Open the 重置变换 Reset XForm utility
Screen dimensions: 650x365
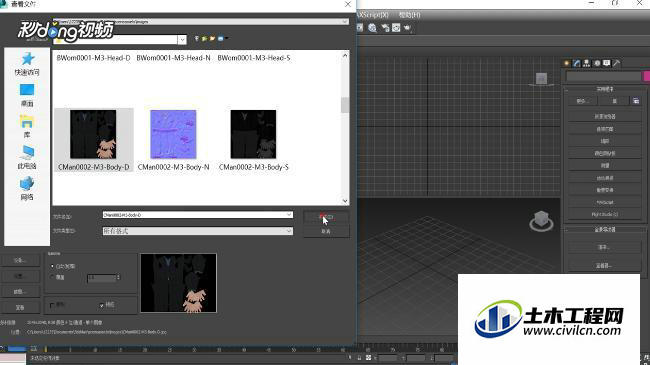[605, 190]
